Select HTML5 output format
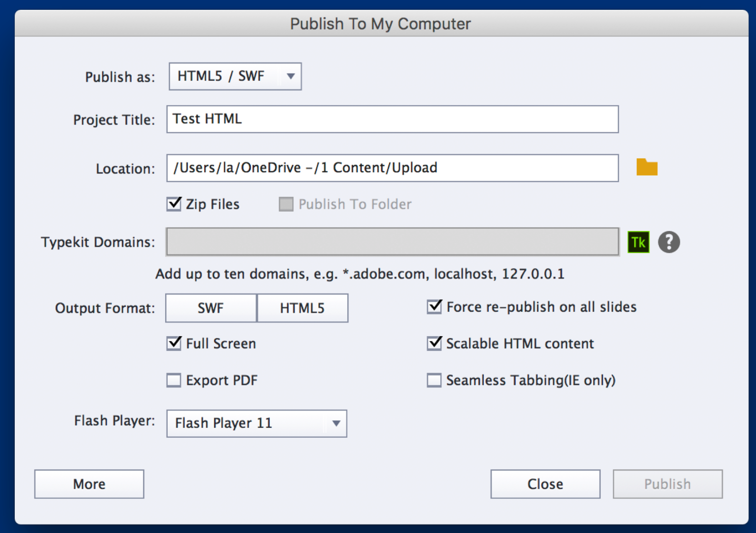The image size is (756, 533). coord(302,308)
